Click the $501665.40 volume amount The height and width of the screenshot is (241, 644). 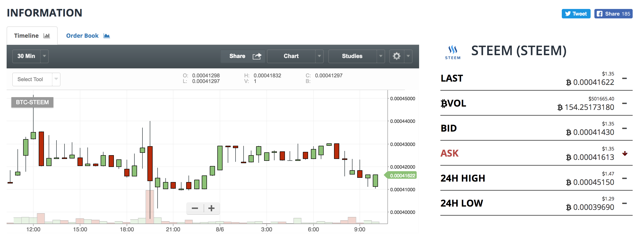point(601,99)
